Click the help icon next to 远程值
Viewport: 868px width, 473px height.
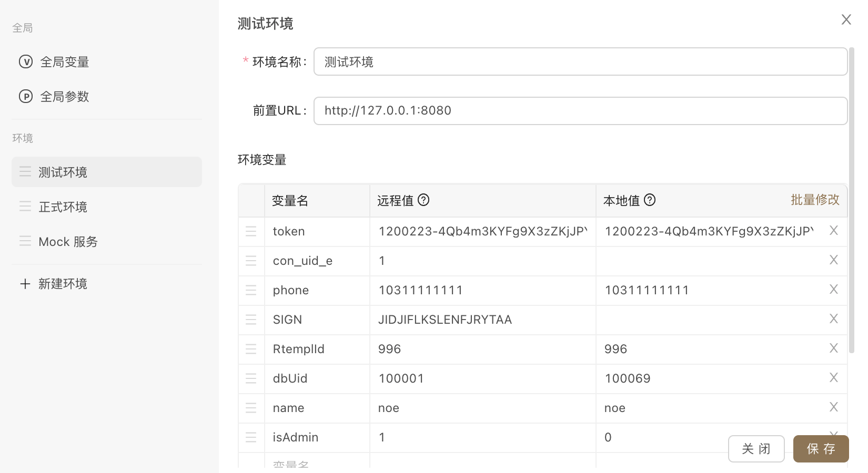click(x=423, y=200)
